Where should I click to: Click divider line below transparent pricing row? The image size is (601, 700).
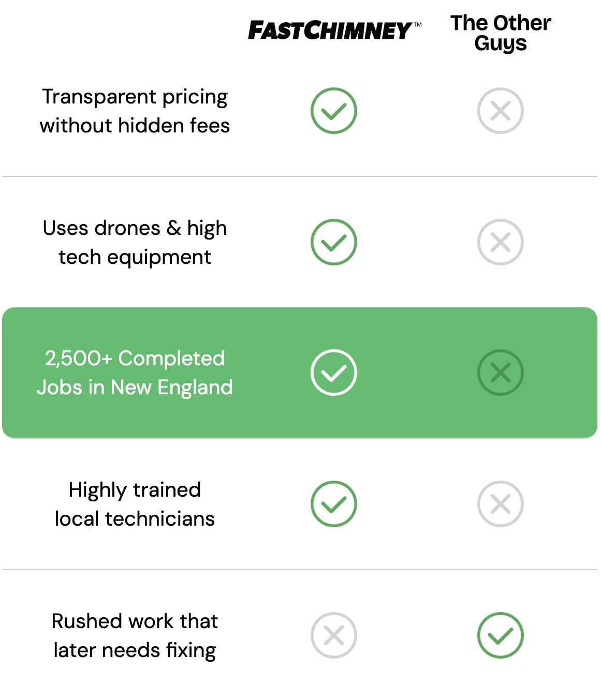(x=300, y=176)
